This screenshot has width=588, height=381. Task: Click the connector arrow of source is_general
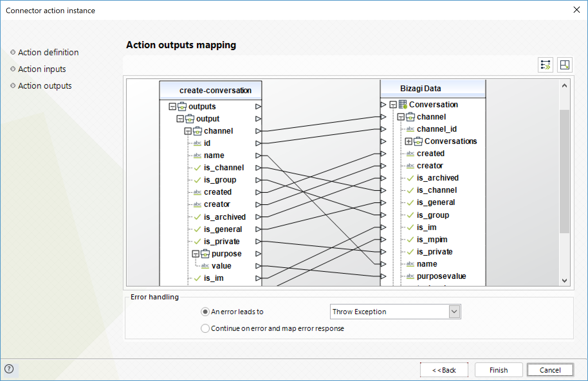coord(258,229)
